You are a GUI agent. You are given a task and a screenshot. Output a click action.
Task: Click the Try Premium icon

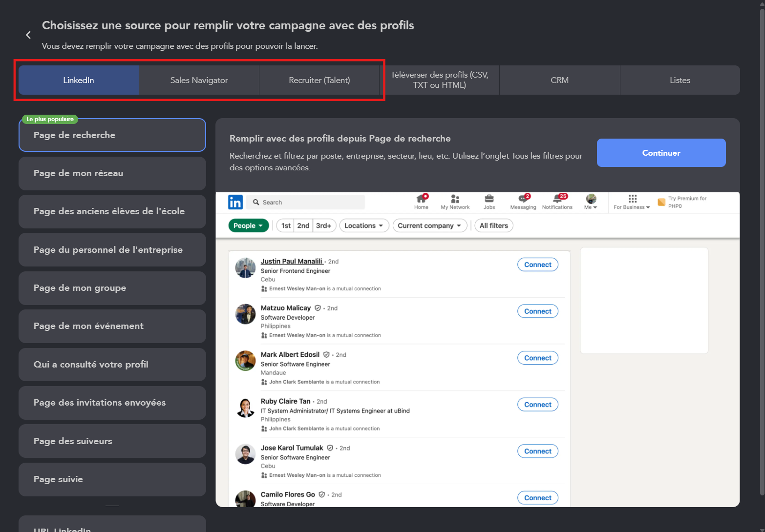pyautogui.click(x=661, y=202)
